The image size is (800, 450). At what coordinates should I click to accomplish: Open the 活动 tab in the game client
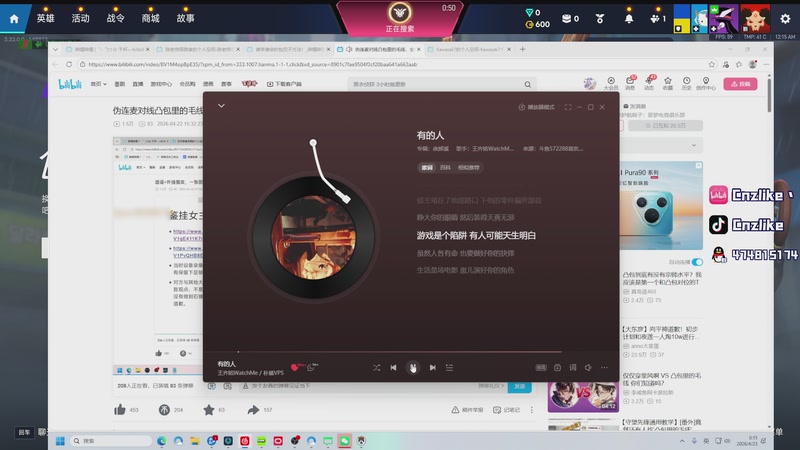pyautogui.click(x=81, y=18)
